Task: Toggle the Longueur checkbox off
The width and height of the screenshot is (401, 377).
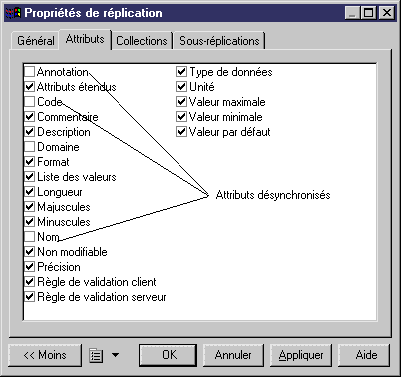Action: (30, 192)
